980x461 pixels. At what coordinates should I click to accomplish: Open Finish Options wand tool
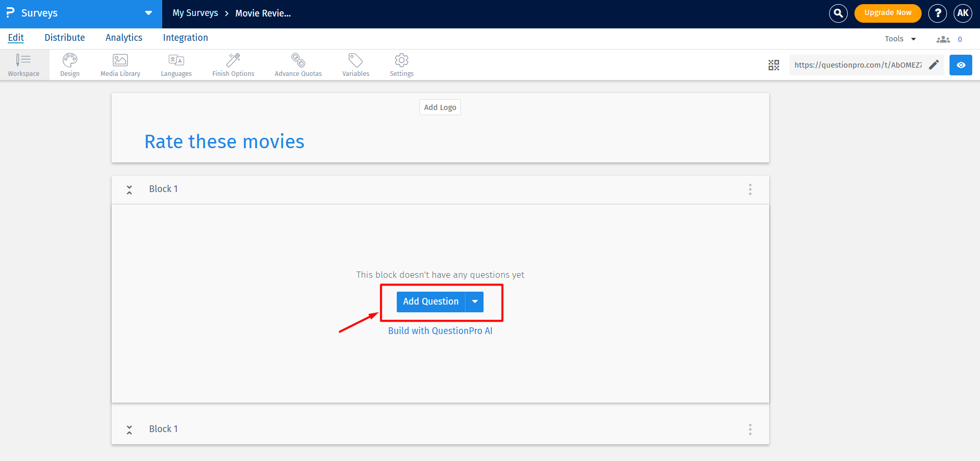click(233, 65)
